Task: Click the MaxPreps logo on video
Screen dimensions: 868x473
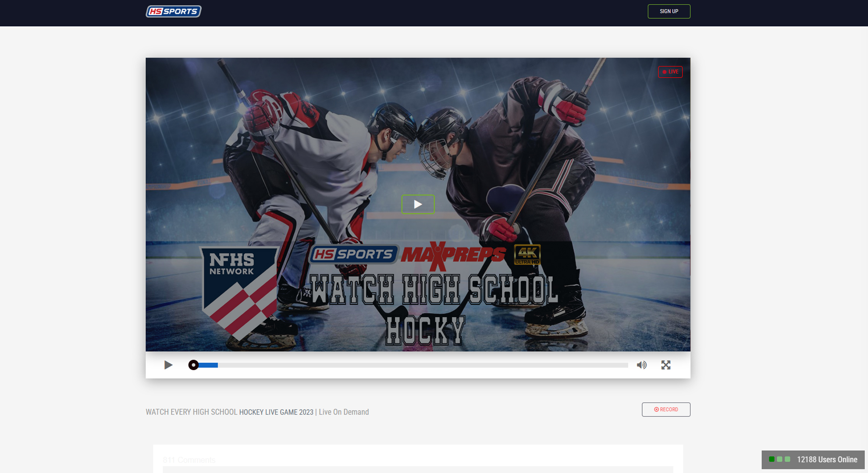Action: click(453, 255)
